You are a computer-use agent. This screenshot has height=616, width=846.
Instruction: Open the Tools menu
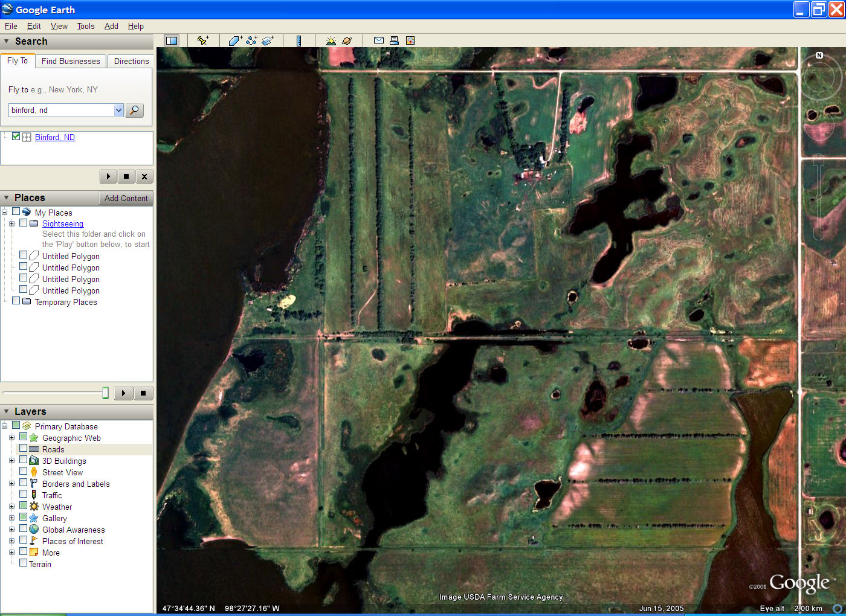point(86,26)
